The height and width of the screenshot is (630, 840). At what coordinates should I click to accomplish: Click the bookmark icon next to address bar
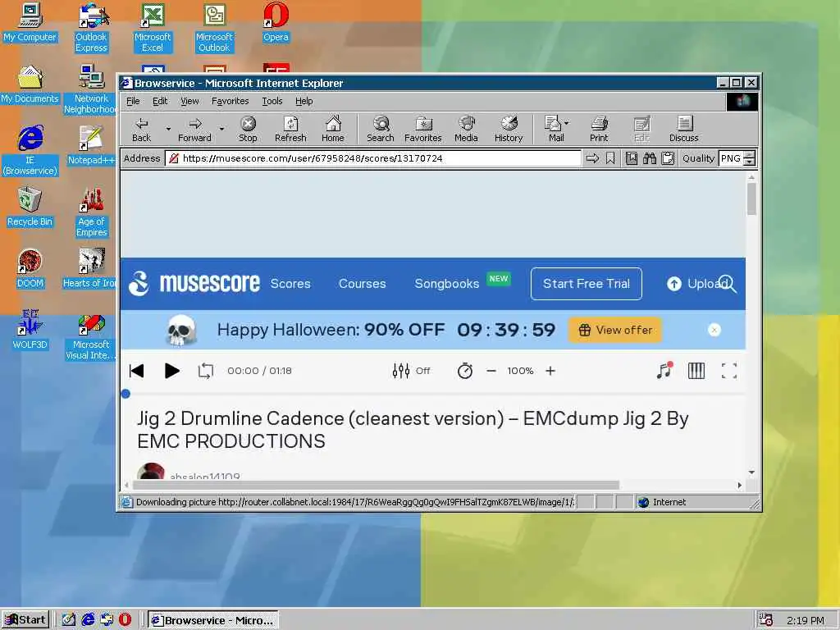click(610, 158)
